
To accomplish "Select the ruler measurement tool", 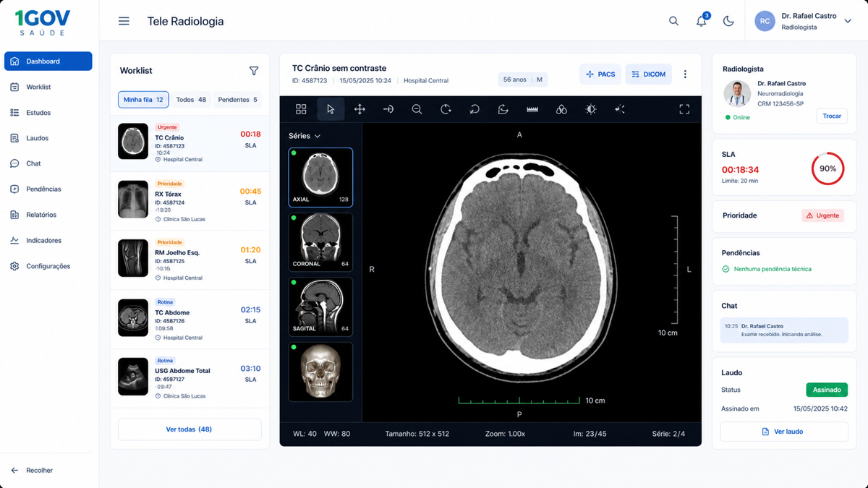I will (532, 109).
